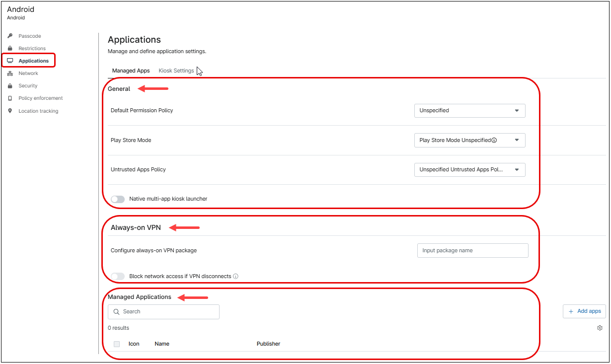611x364 pixels.
Task: Click the Managed Applications search box
Action: click(164, 312)
